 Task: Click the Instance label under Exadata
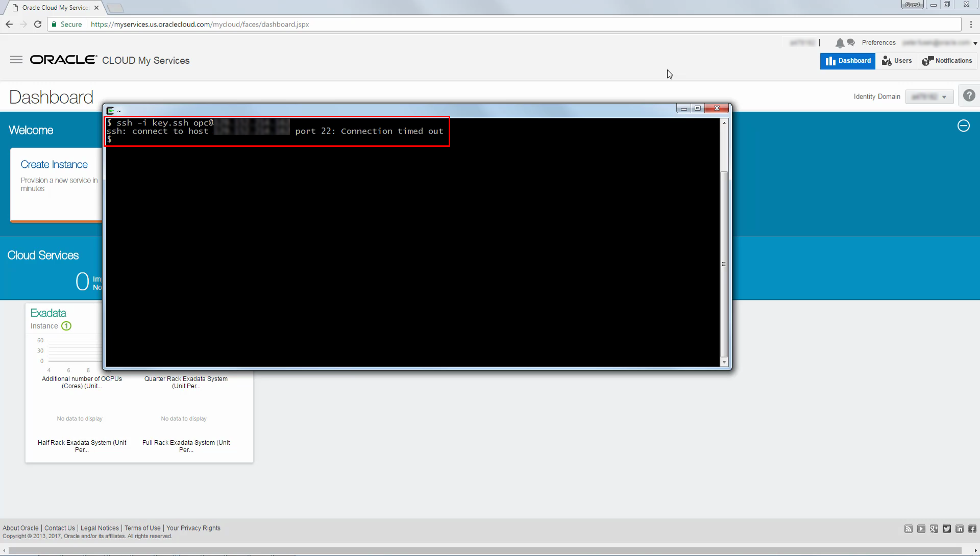pos(44,326)
